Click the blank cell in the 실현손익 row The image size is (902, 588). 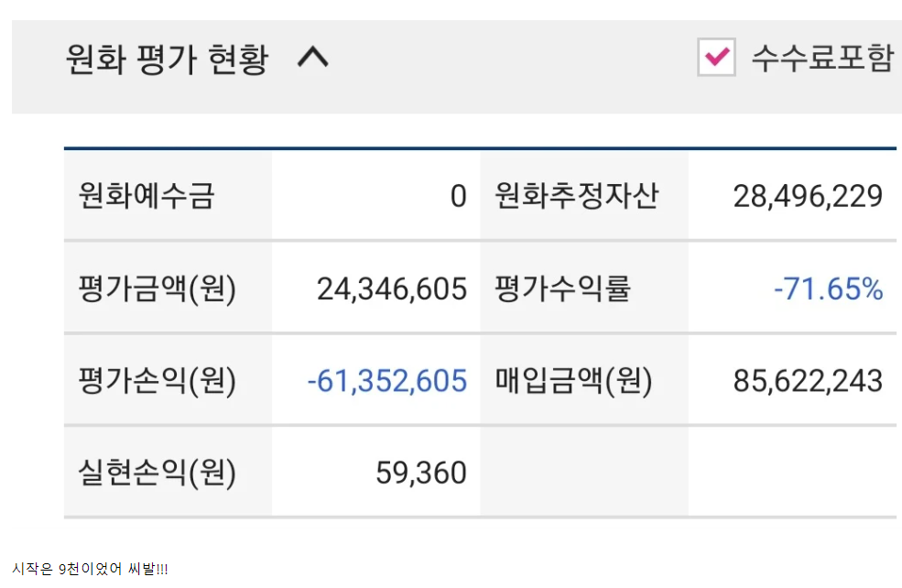pos(687,473)
